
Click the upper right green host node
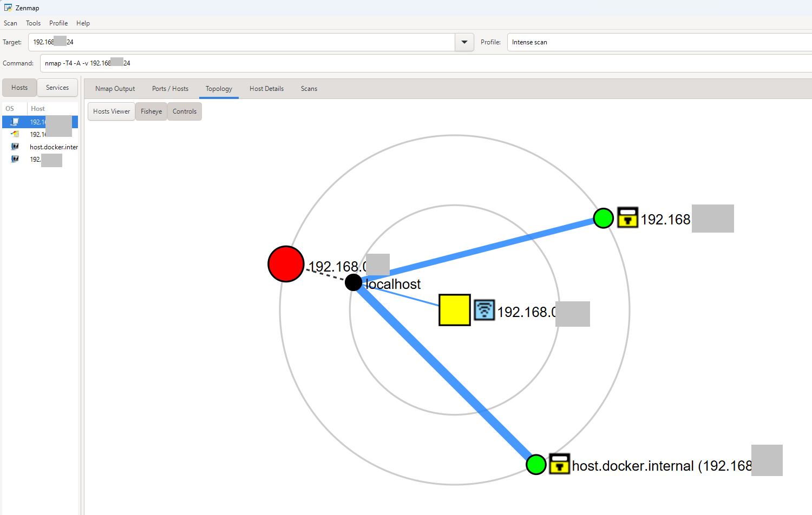(604, 218)
